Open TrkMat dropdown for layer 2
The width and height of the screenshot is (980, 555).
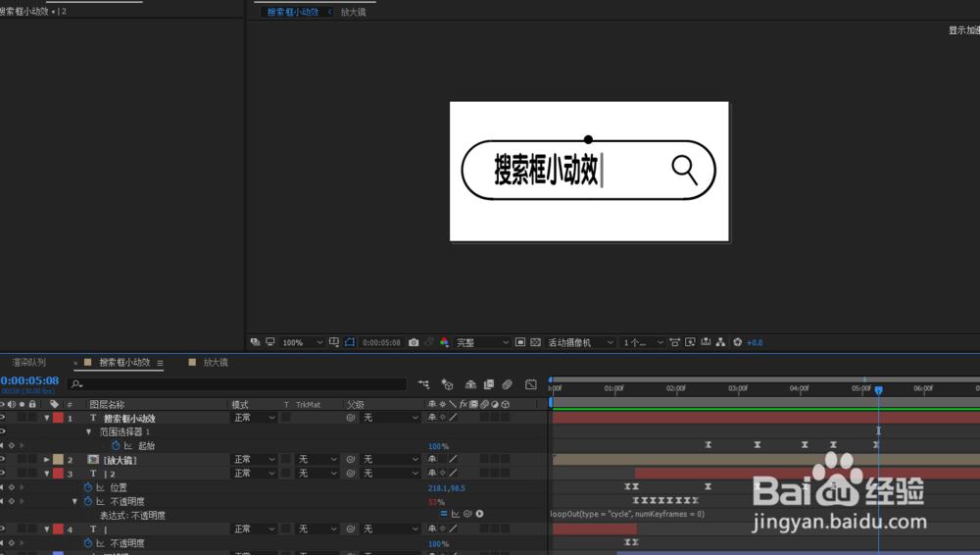pyautogui.click(x=316, y=459)
